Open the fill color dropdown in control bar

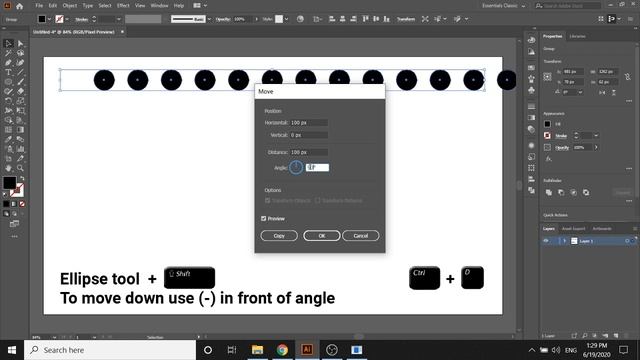(49, 19)
